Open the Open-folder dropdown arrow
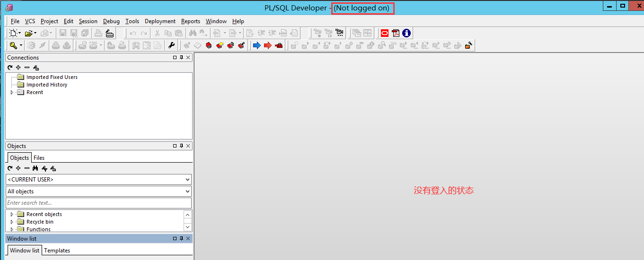This screenshot has height=260, width=644. (x=35, y=33)
